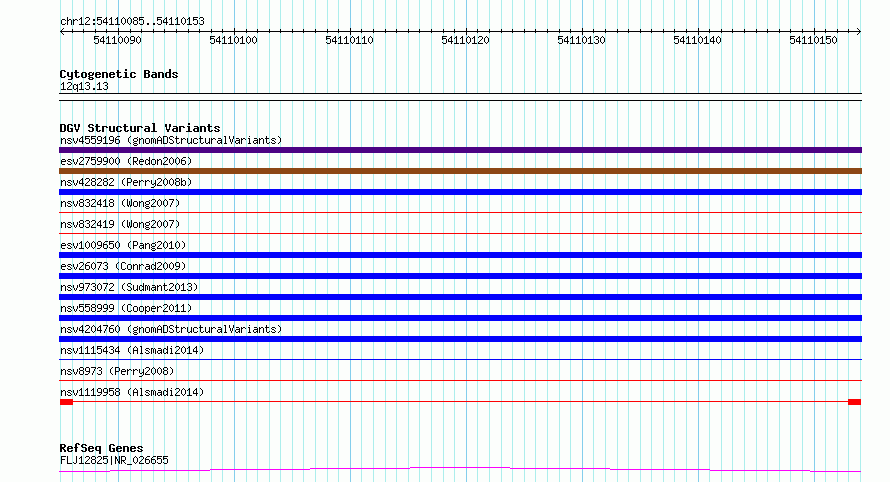Viewport: 890px width, 482px height.
Task: Click the brown esv2759900 variant bar
Action: click(460, 171)
